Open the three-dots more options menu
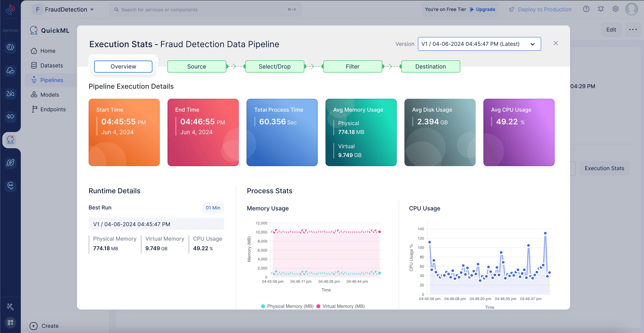Viewport: 644px width, 333px height. (x=633, y=30)
